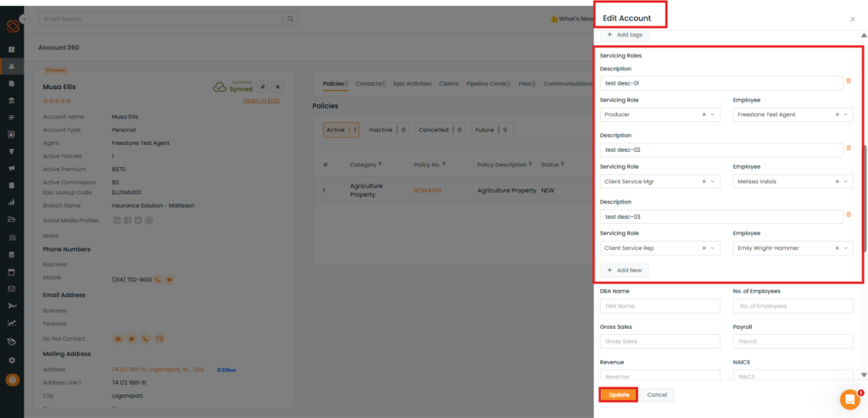Screen dimensions: 868x418
Task: Expand the Emily Wright-Hammer employee dropdown
Action: [x=847, y=248]
